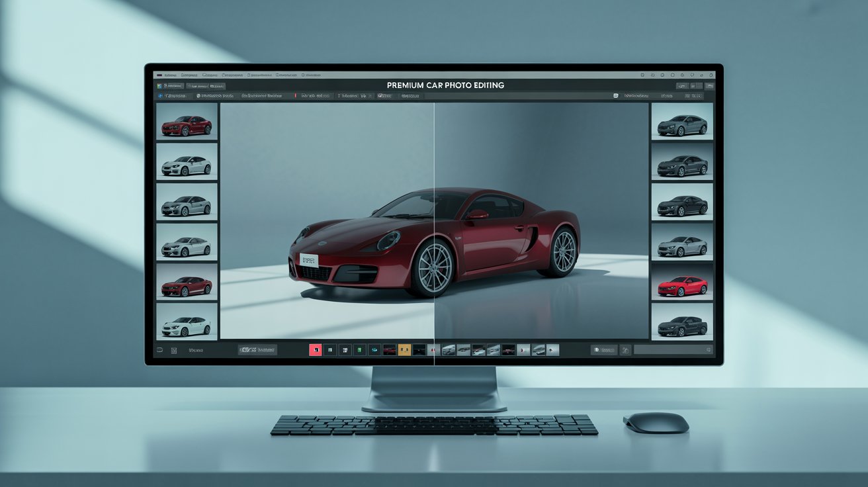Screen dimensions: 868x487
Task: Click the history icon in the bottom-left corner
Action: (159, 349)
